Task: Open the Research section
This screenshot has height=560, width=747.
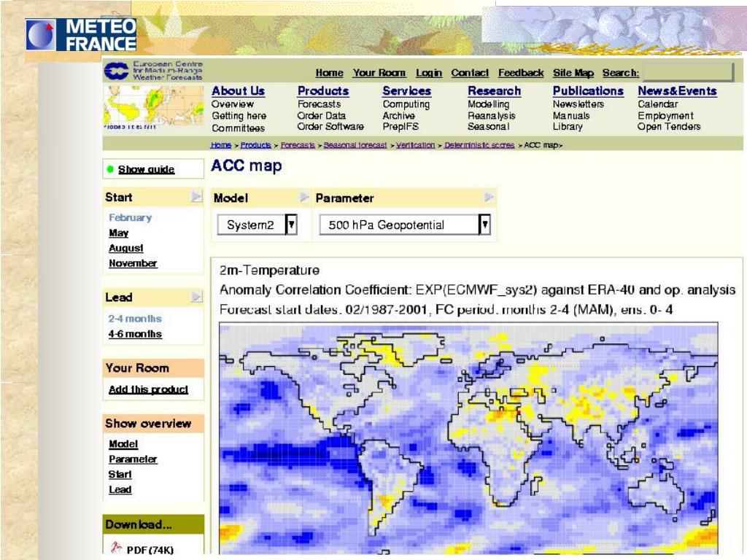Action: (494, 91)
